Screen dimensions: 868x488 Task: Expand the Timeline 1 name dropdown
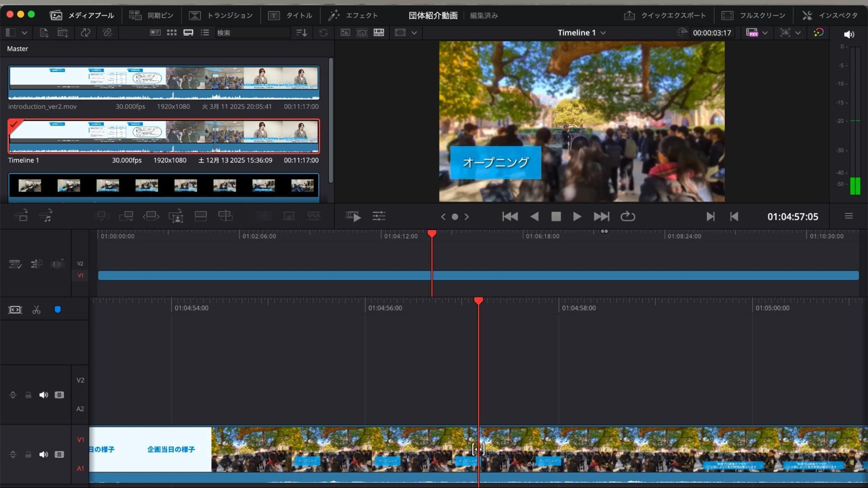tap(603, 33)
